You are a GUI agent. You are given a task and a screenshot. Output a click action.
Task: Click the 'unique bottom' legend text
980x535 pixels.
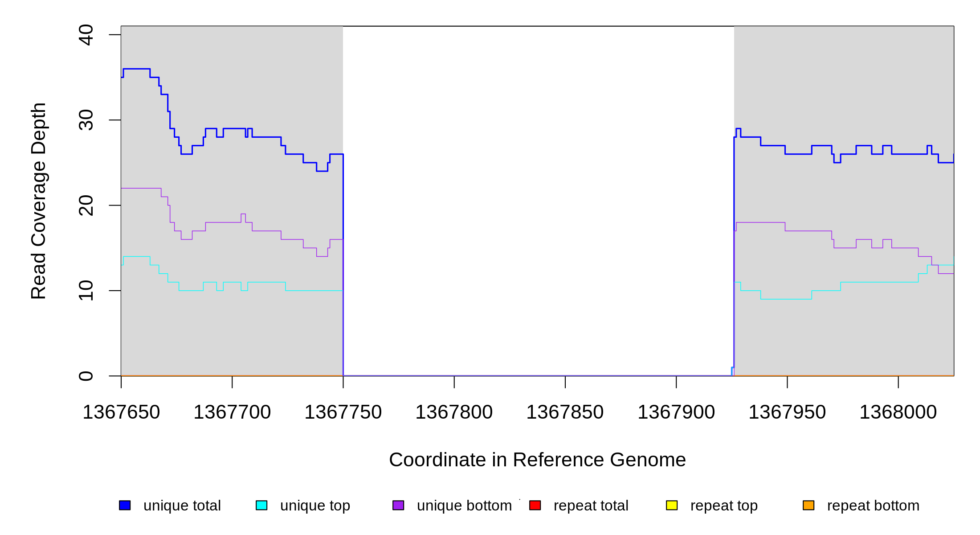coord(464,506)
